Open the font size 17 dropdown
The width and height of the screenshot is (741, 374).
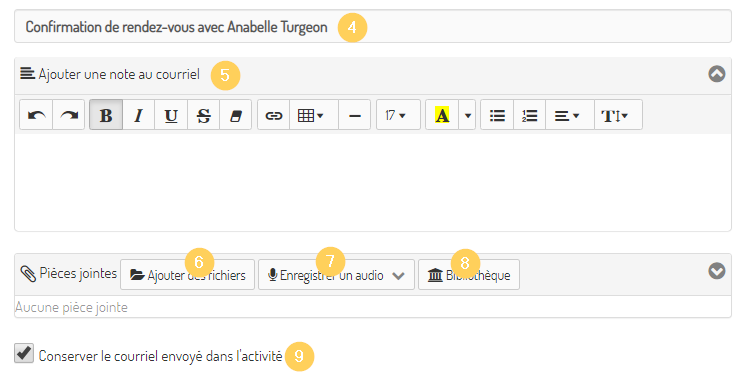tap(398, 115)
